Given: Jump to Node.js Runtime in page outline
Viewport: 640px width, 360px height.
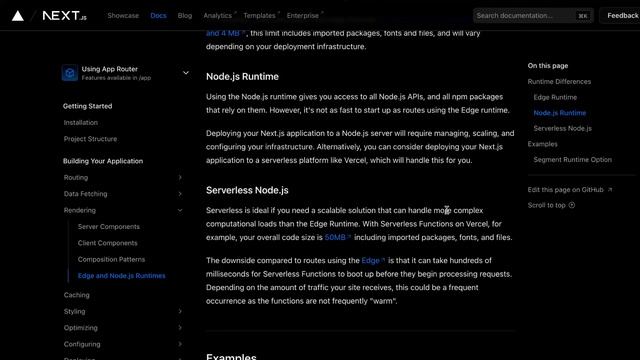Looking at the screenshot, I should [x=560, y=113].
